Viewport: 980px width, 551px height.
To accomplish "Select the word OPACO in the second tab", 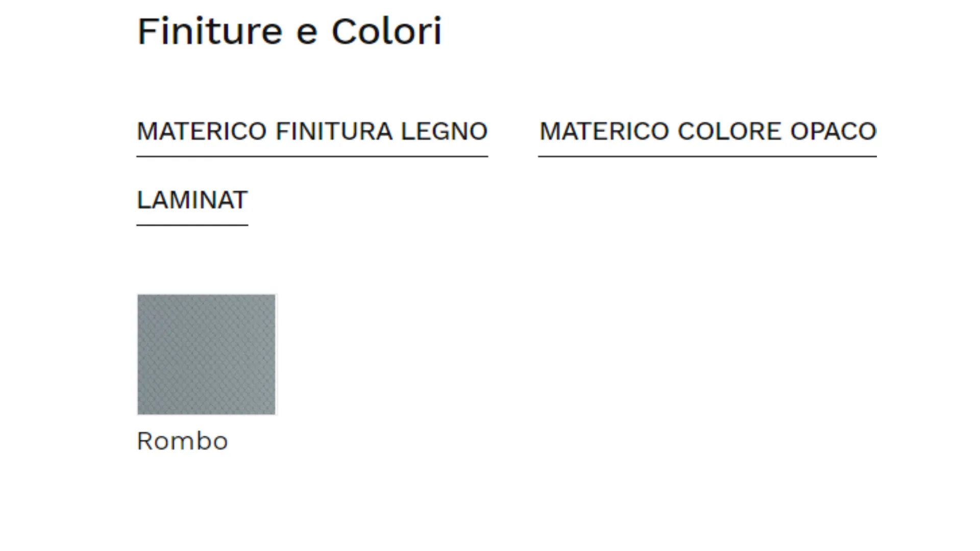I will [833, 132].
